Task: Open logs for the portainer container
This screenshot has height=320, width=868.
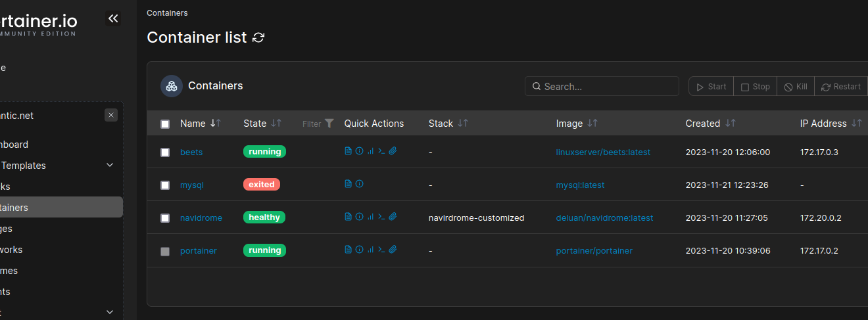Action: 348,249
